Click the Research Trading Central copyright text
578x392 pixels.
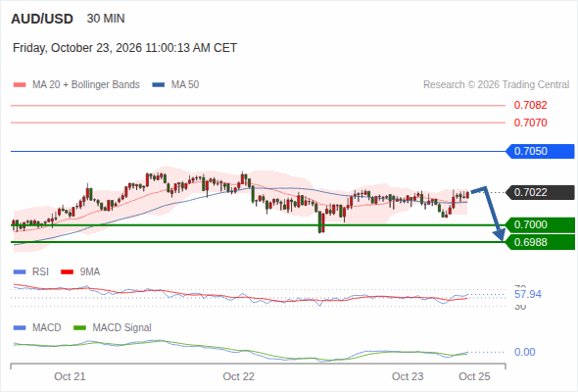click(496, 85)
